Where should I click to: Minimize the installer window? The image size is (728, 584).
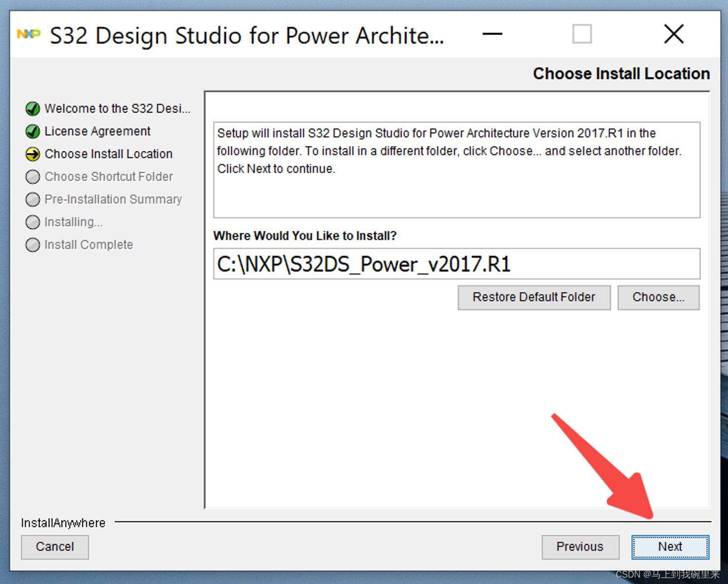tap(492, 34)
